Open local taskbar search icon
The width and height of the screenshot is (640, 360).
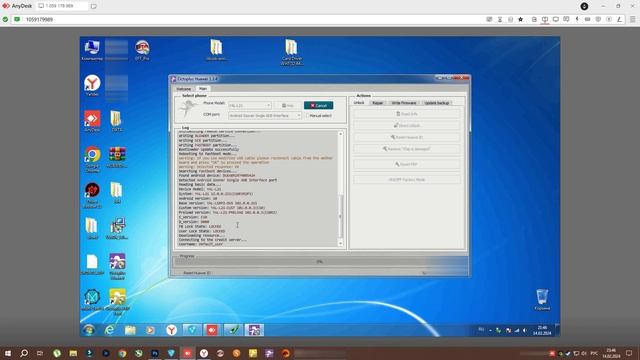tap(24, 353)
